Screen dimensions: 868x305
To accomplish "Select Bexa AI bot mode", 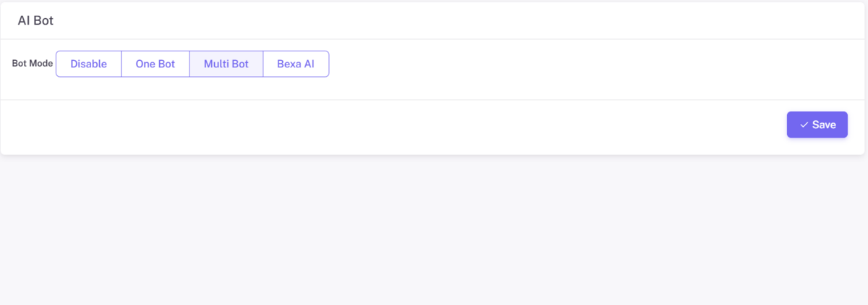I will 295,64.
